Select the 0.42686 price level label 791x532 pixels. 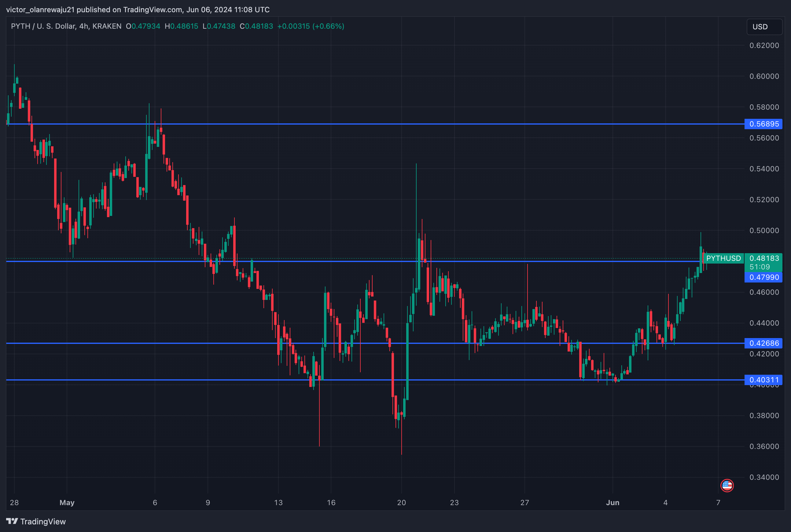tap(763, 343)
